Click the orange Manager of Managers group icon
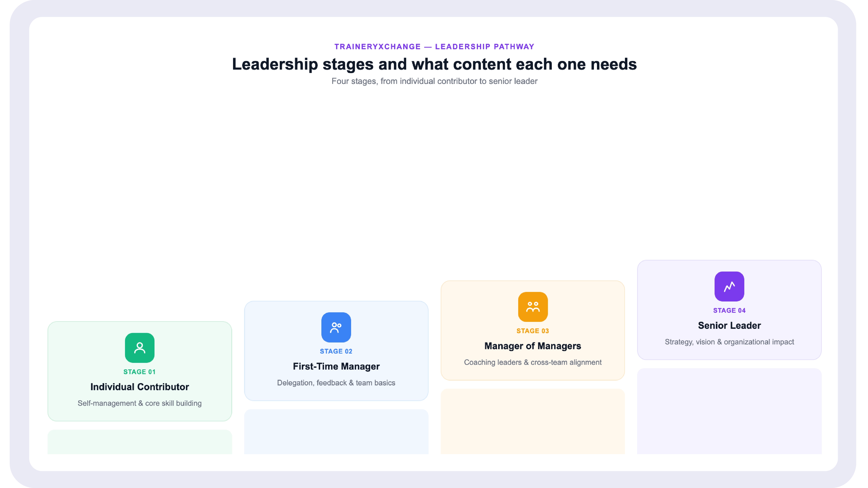This screenshot has height=488, width=868. tap(533, 307)
